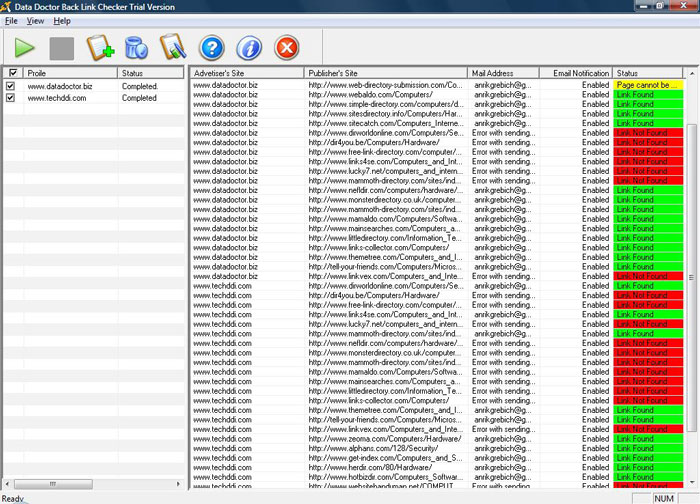700x504 pixels.
Task: Select the links-collector.com row for www.techddi.com
Action: pyautogui.click(x=437, y=400)
